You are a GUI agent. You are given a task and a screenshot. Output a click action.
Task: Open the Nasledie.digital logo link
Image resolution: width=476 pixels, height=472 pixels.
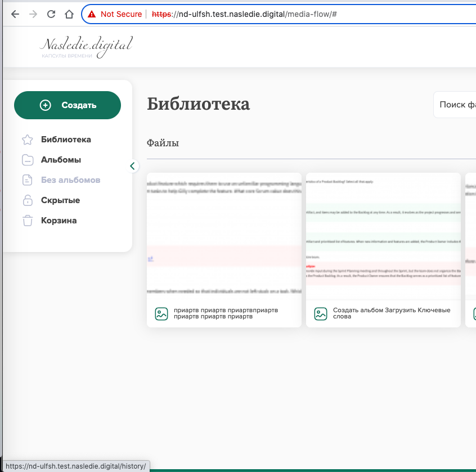pos(86,47)
